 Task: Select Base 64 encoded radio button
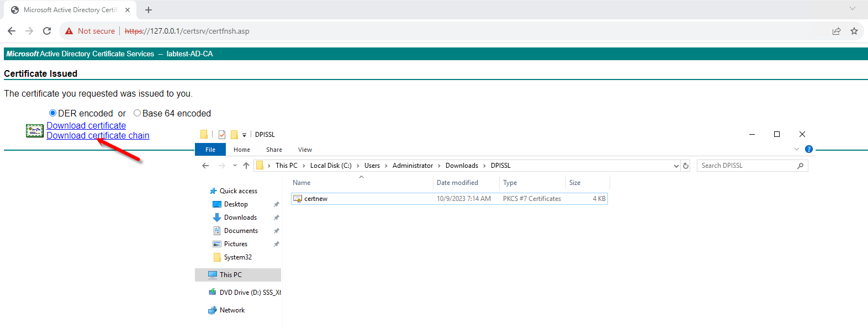(137, 113)
